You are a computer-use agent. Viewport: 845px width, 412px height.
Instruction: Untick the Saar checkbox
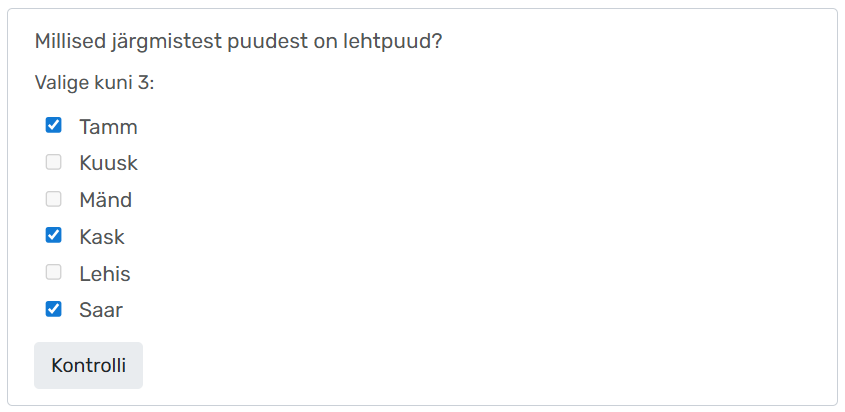[54, 309]
